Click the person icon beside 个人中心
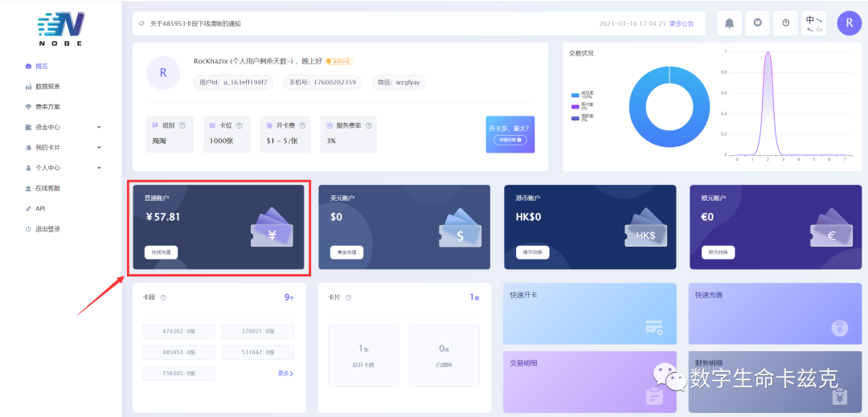Screen dimensions: 868x417 coord(28,168)
